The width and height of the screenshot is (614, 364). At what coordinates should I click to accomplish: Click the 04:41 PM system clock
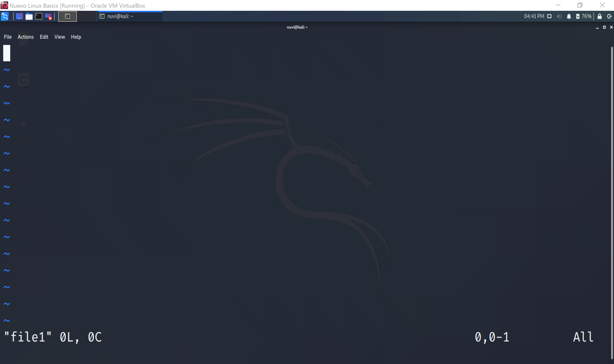[x=533, y=16]
